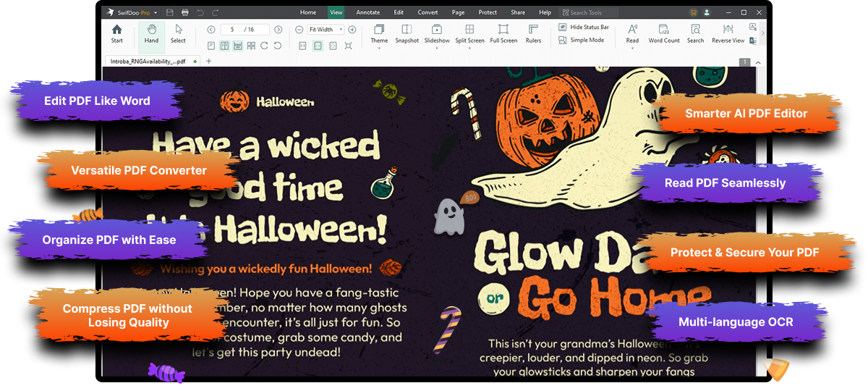Enter Full Screen view
This screenshot has width=868, height=391.
click(503, 30)
